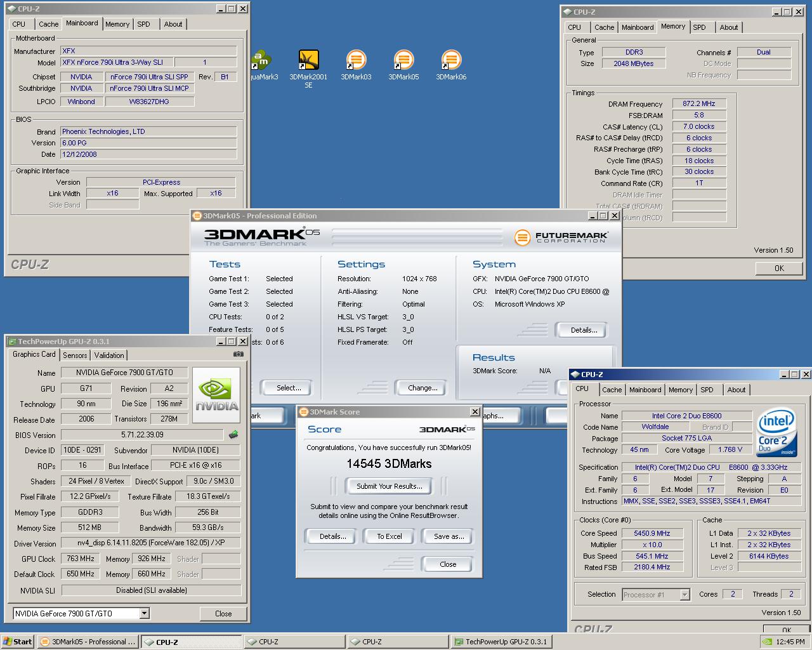Click the CAS# Latency 7.0 clocks value
Screen dimensions: 812x650
pyautogui.click(x=699, y=126)
